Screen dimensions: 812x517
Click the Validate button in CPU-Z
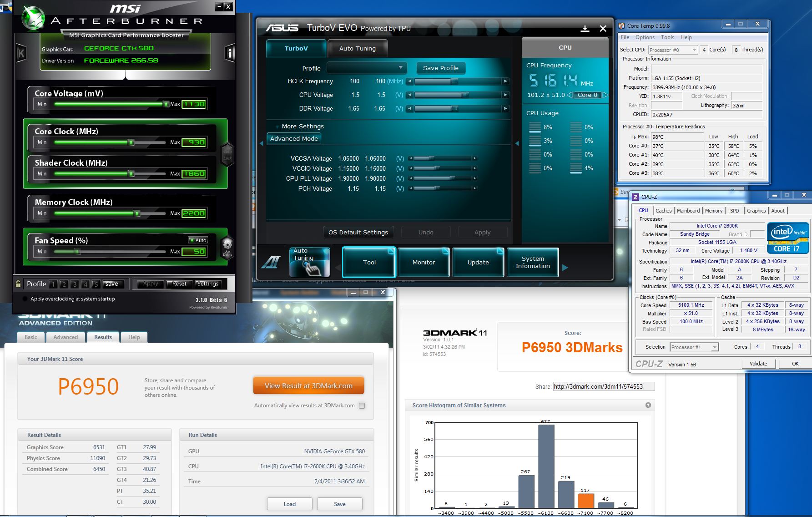point(758,364)
